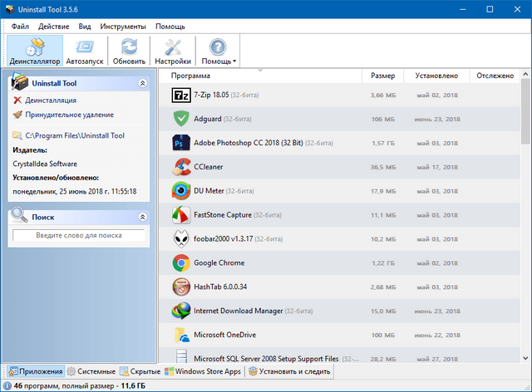
Task: Collapse the Поиск search panel
Action: pos(142,217)
